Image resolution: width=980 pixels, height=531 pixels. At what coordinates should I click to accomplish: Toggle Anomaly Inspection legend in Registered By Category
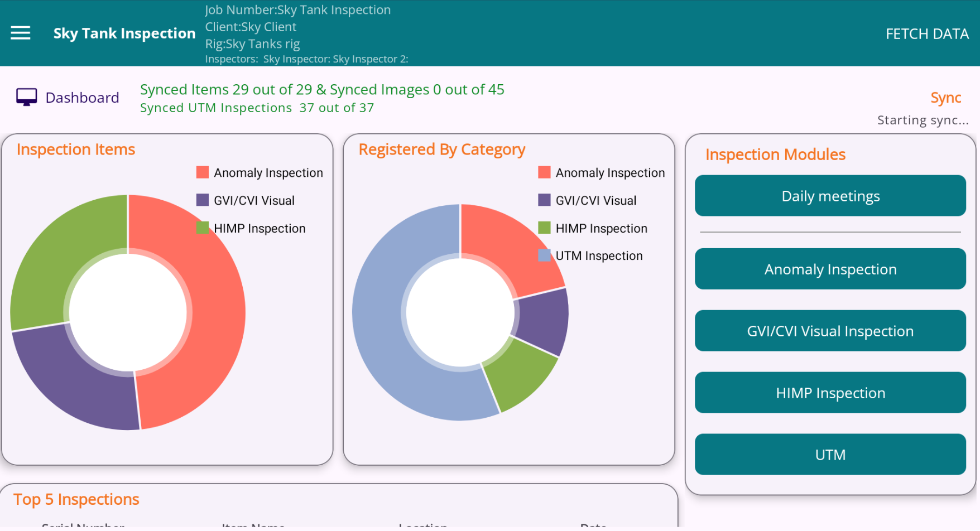coord(601,173)
